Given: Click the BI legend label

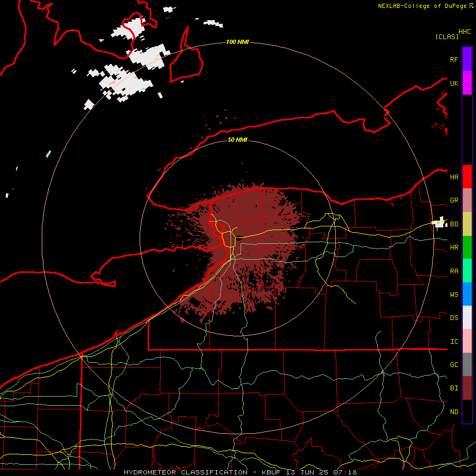Looking at the screenshot, I should coord(454,388).
